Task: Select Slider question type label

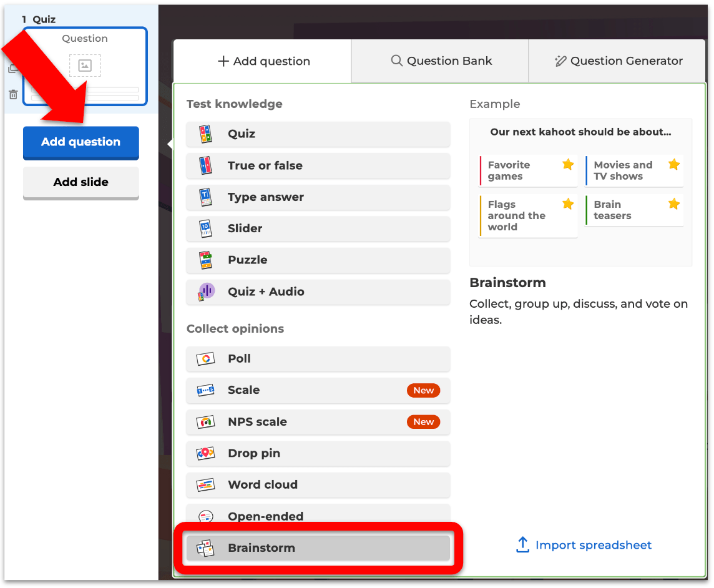Action: pos(245,228)
